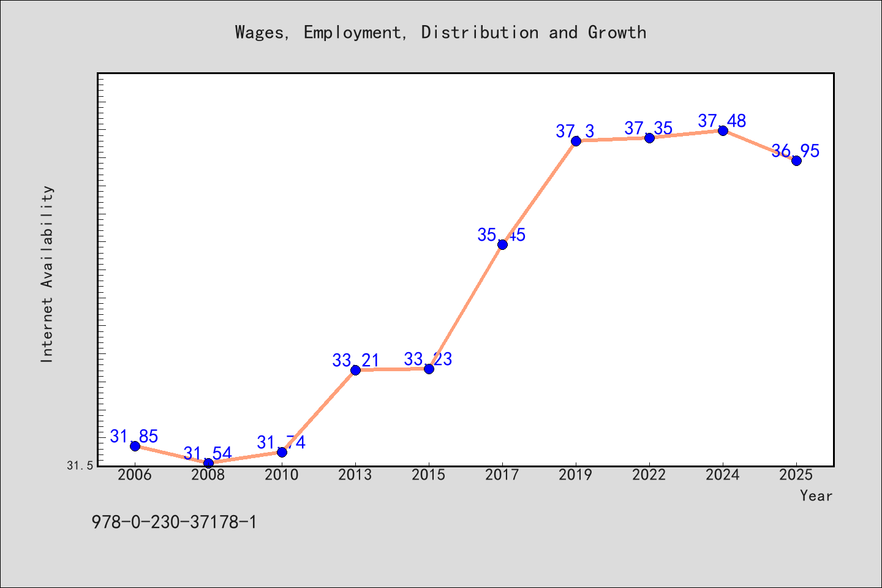Click the data point for year 2019
Viewport: 882px width, 588px height.
576,141
